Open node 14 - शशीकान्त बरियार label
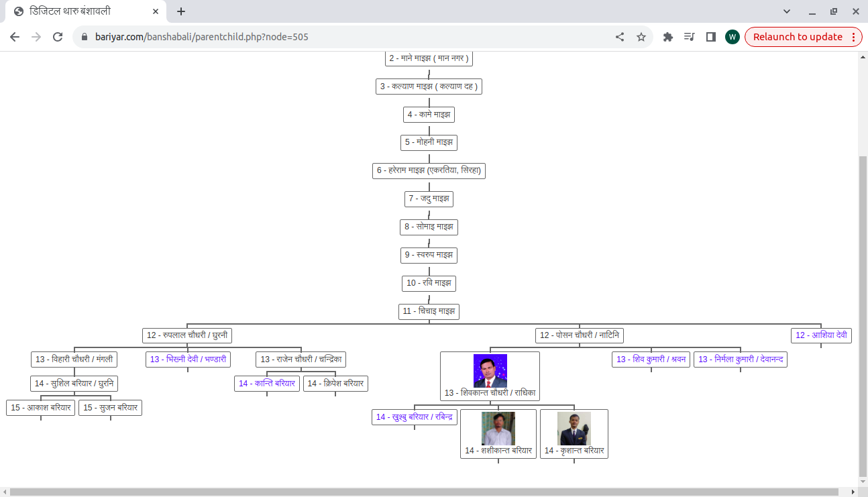 click(498, 451)
